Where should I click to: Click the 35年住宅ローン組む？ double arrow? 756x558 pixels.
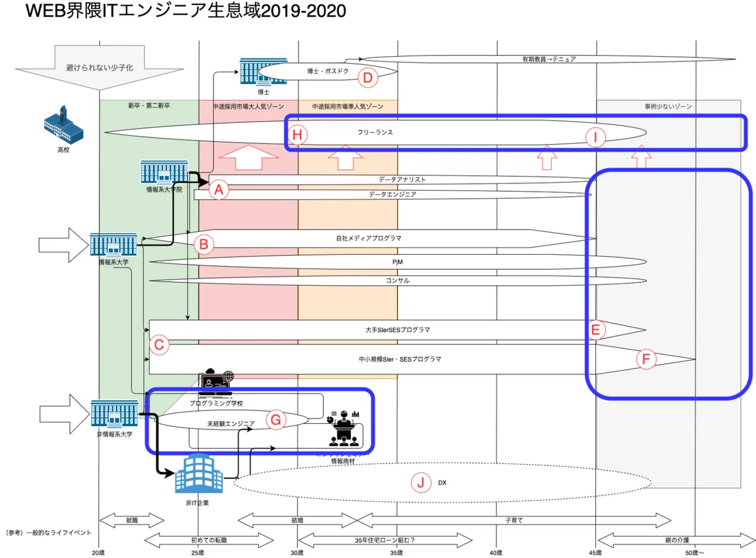point(384,540)
